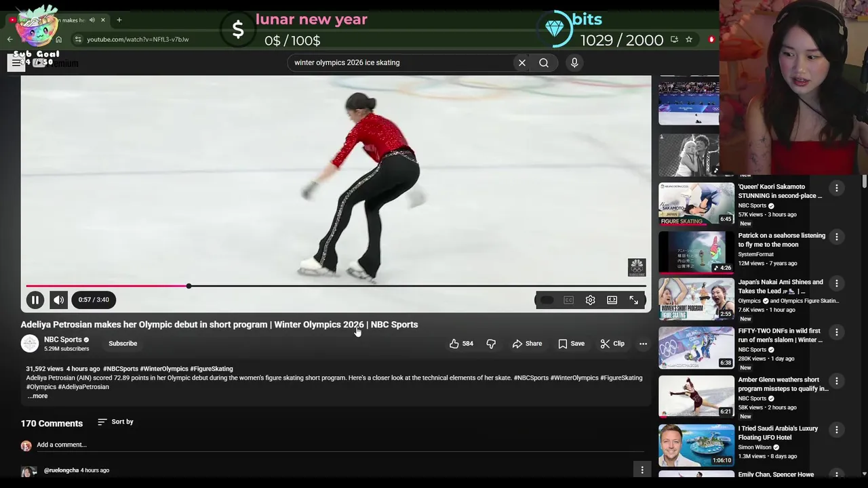This screenshot has height=488, width=868.
Task: Subscribe to NBC Sports
Action: tap(123, 344)
